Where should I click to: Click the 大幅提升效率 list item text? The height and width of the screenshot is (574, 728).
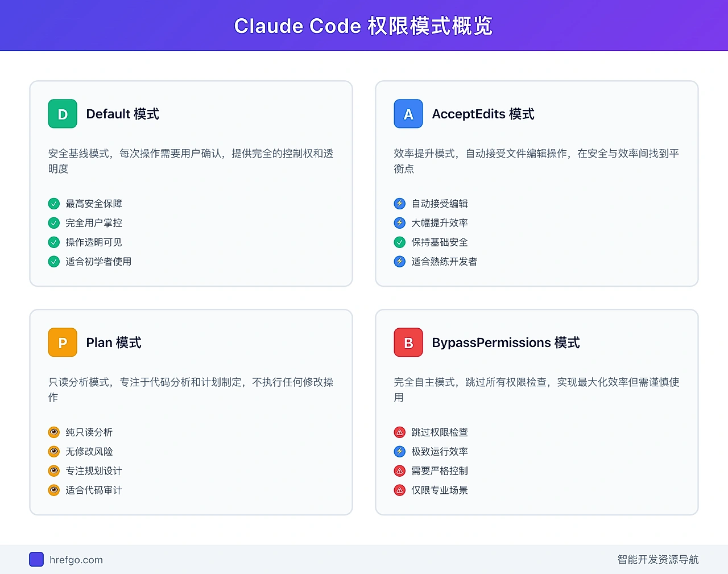[x=440, y=223]
